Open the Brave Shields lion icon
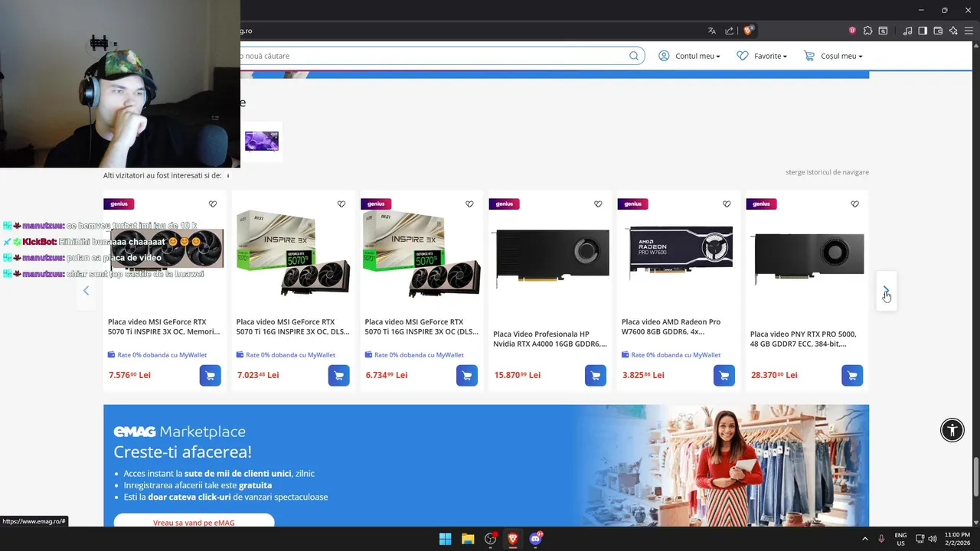980x551 pixels. (x=748, y=31)
